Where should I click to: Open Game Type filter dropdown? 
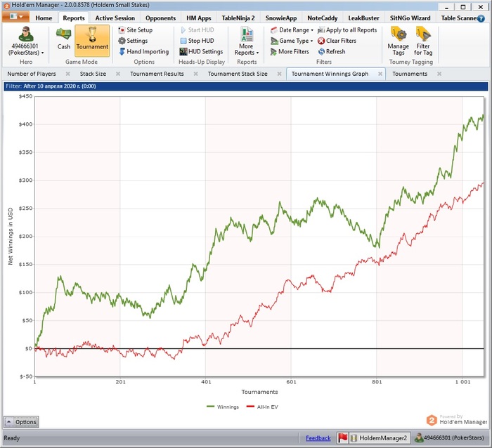point(292,41)
